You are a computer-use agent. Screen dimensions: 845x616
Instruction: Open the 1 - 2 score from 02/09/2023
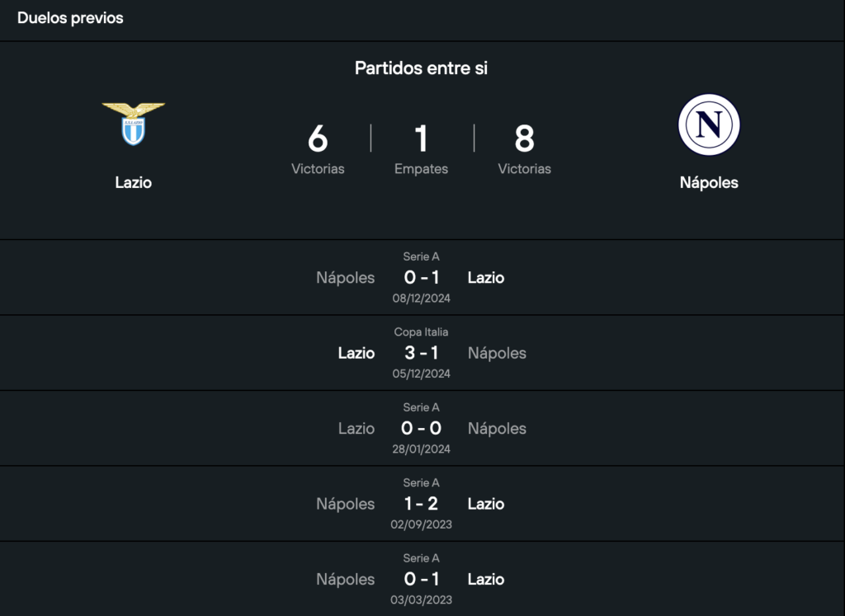pyautogui.click(x=421, y=504)
